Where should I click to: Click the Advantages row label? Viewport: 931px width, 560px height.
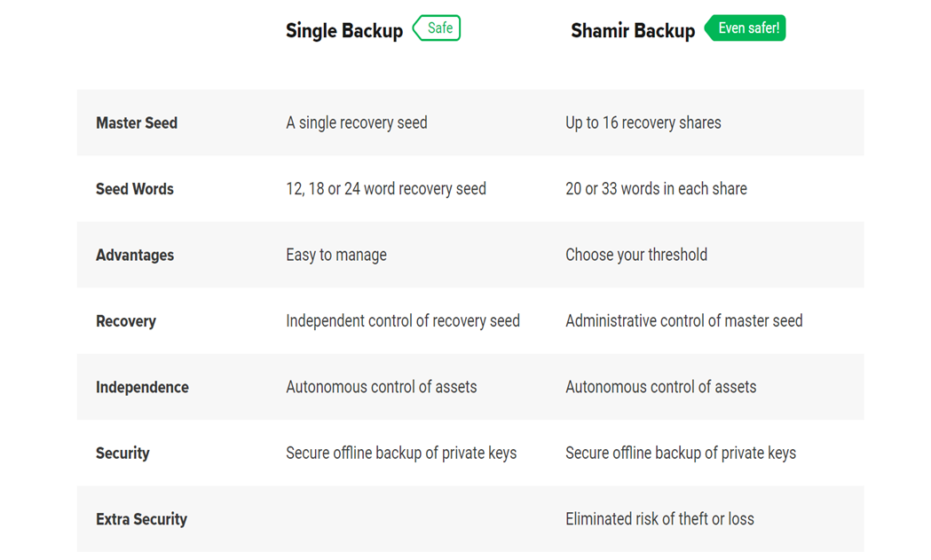(x=135, y=256)
